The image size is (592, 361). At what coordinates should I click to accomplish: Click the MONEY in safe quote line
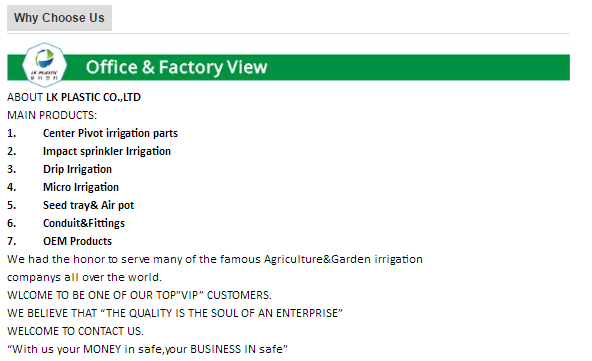[147, 349]
